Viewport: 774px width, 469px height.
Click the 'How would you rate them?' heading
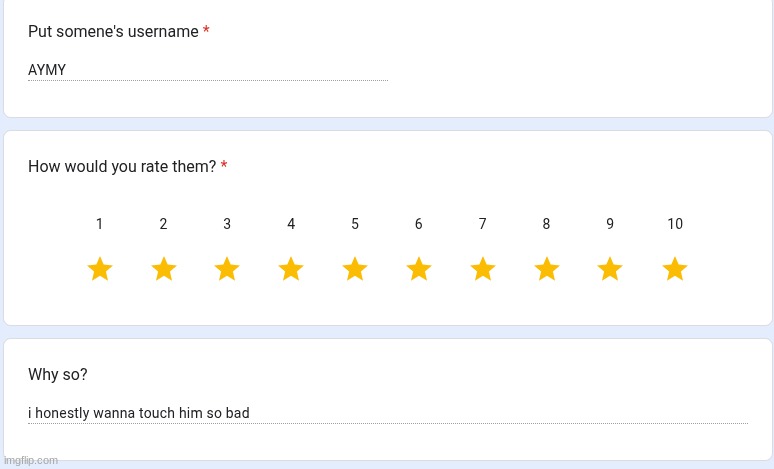point(122,167)
